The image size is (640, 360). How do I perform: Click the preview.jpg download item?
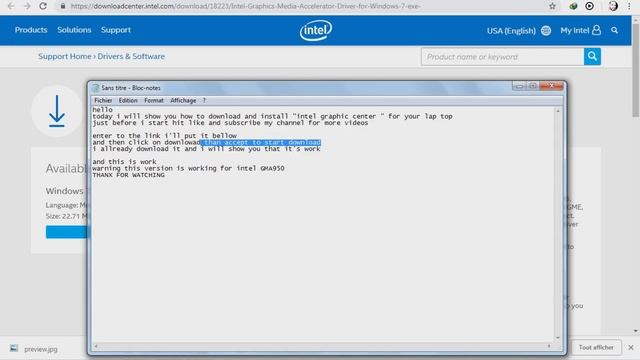click(41, 349)
